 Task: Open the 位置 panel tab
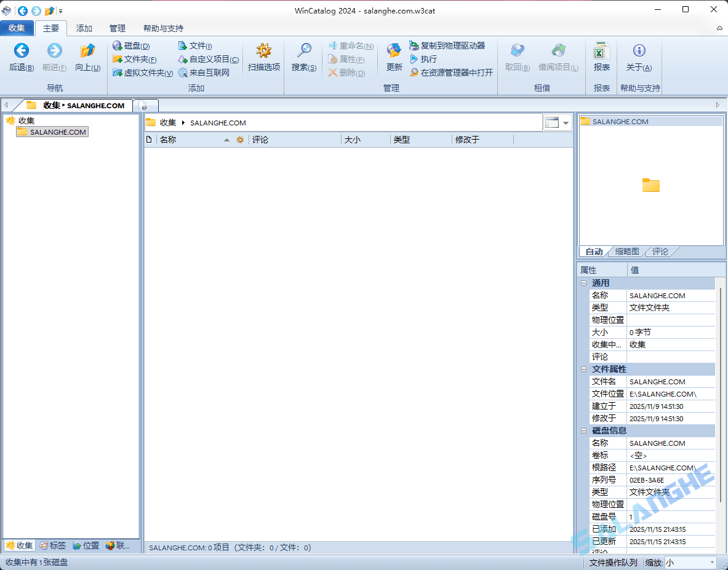pyautogui.click(x=87, y=545)
